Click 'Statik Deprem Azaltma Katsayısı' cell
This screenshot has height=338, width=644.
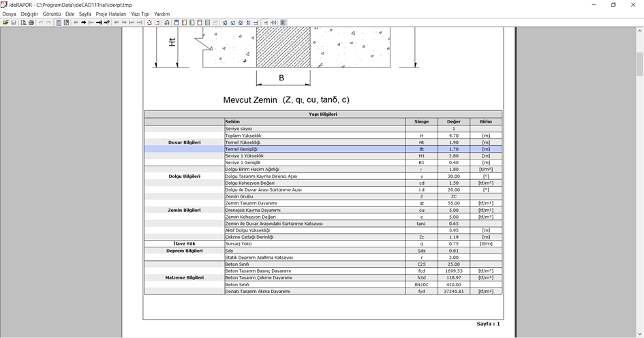coord(315,258)
